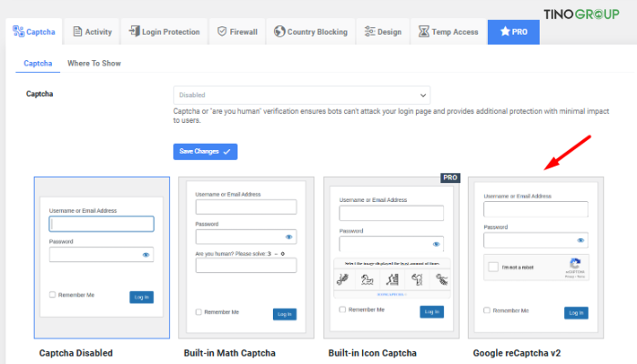Select the Built-in Icon Captcha preview
This screenshot has width=637, height=364.
(x=391, y=258)
